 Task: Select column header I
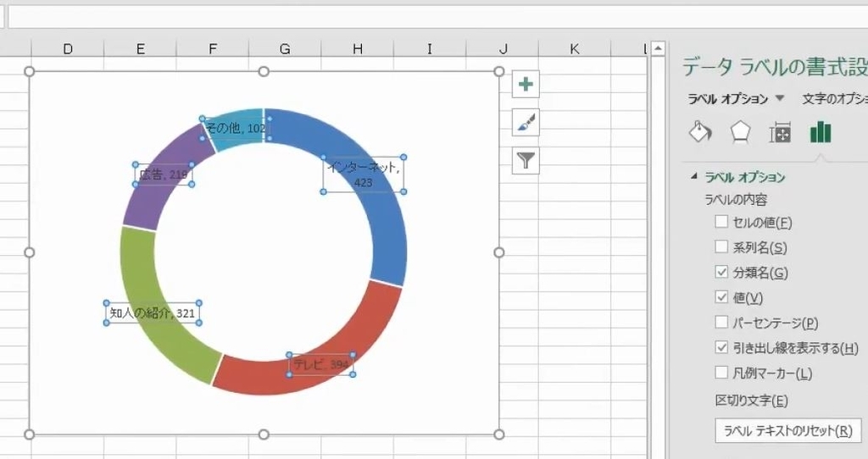(x=430, y=48)
